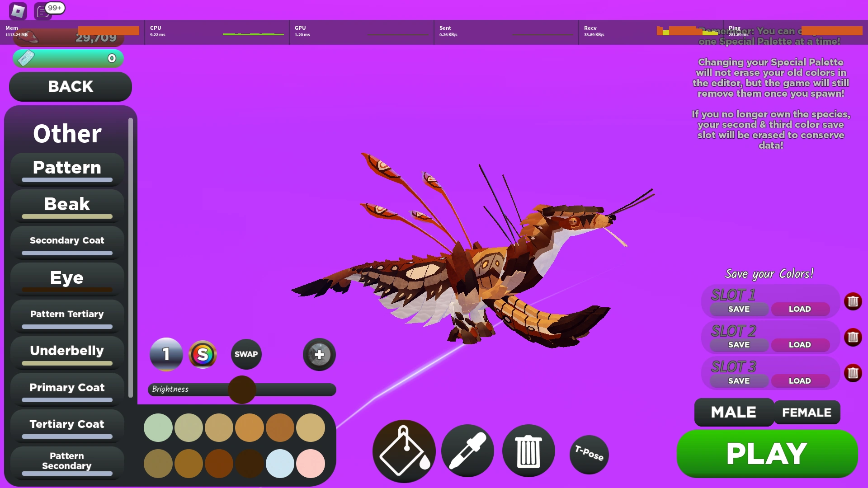The image size is (868, 488).
Task: Load colors from Slot 2
Action: click(800, 345)
